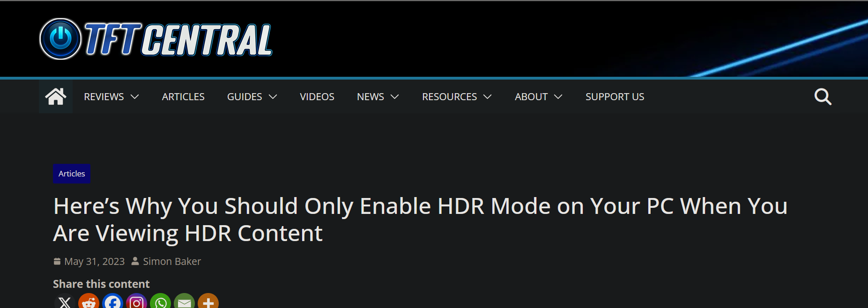Go to the home page icon
The image size is (868, 308).
pos(56,96)
